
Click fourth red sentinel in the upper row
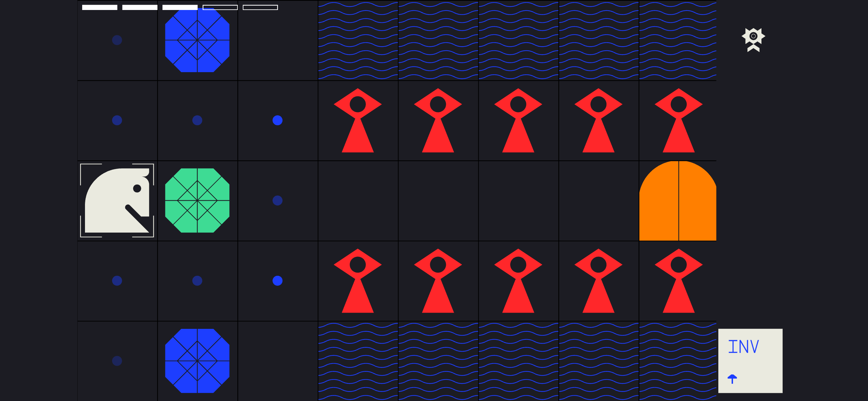[x=598, y=120]
